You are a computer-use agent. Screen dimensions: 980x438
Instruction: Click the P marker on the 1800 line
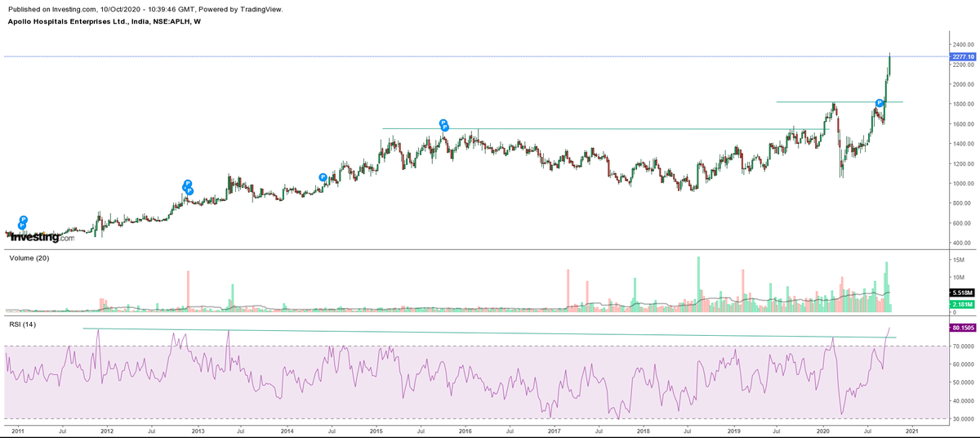(x=879, y=103)
